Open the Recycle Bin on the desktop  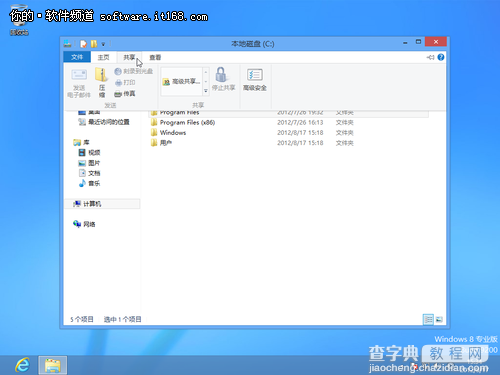tap(19, 19)
